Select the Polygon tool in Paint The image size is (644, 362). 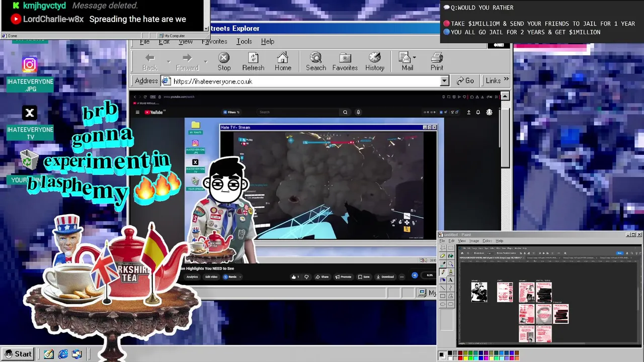click(451, 296)
